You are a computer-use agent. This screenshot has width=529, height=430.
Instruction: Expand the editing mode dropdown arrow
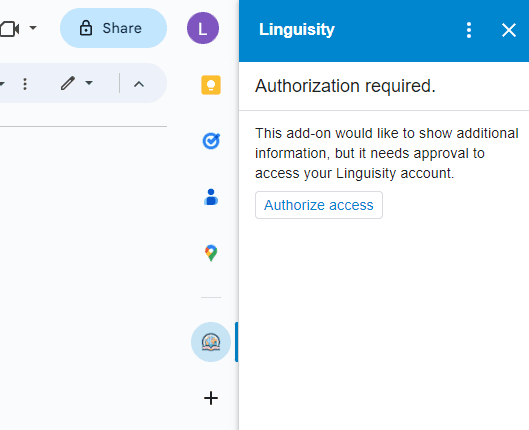89,83
